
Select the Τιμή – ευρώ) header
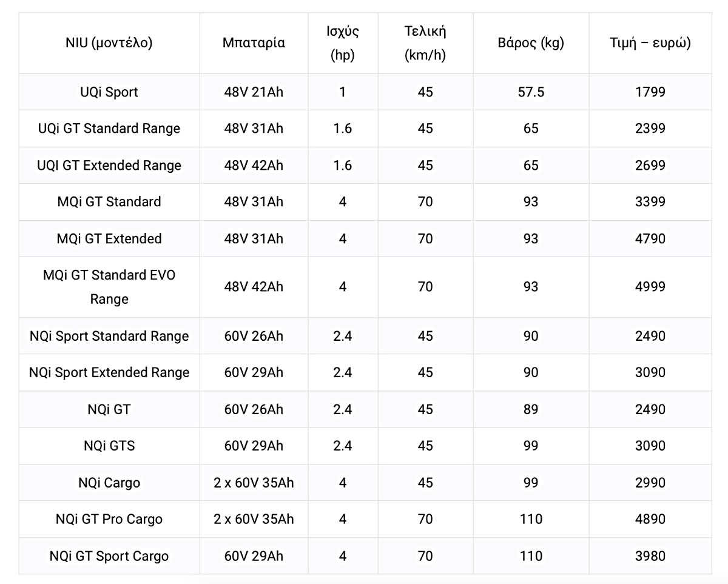click(x=650, y=43)
